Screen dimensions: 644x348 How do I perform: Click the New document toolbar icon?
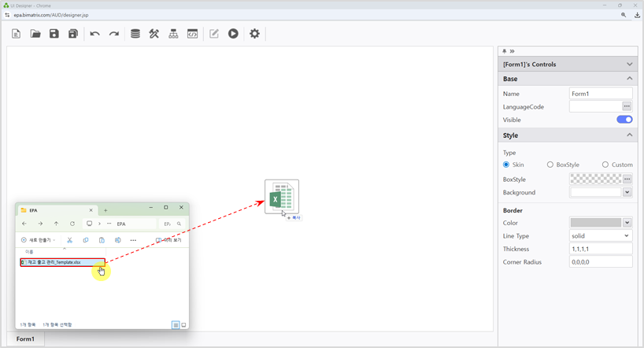[x=17, y=34]
